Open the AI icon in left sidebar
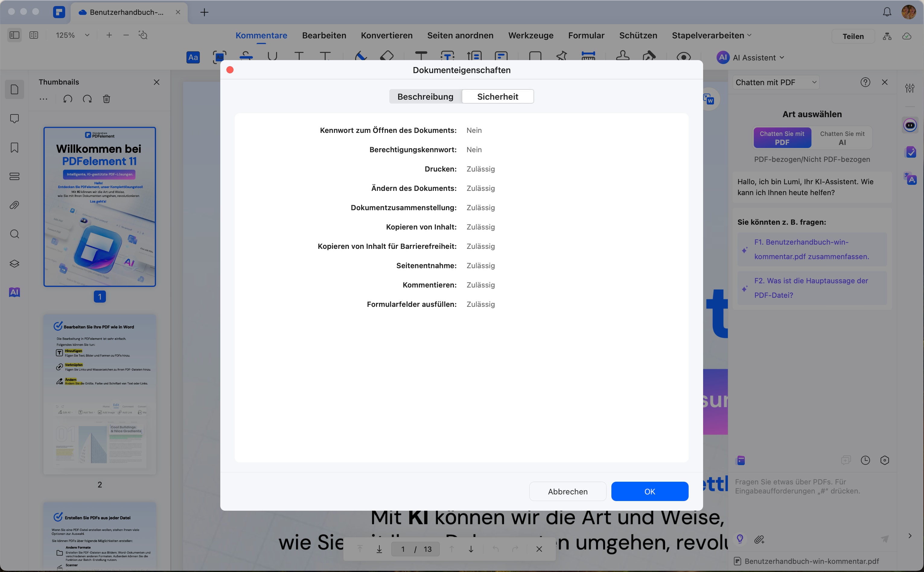924x572 pixels. [x=14, y=292]
